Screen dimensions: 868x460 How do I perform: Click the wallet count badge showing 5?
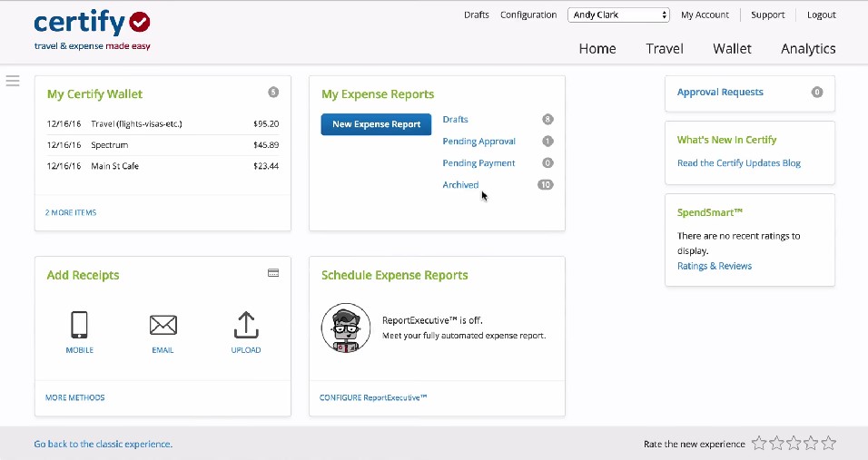[273, 93]
